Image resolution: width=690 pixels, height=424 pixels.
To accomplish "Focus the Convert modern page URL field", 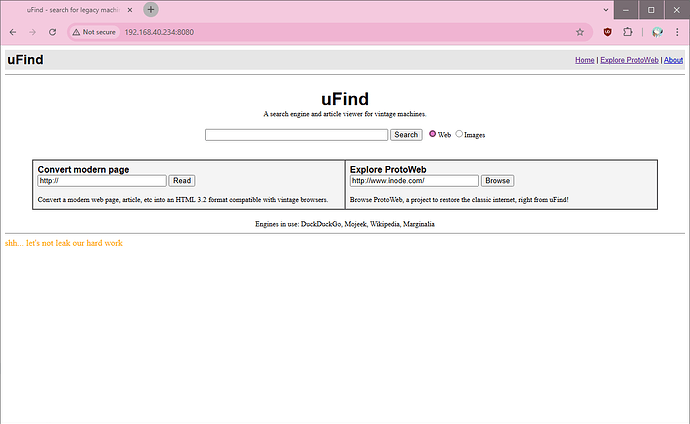I will pos(102,181).
